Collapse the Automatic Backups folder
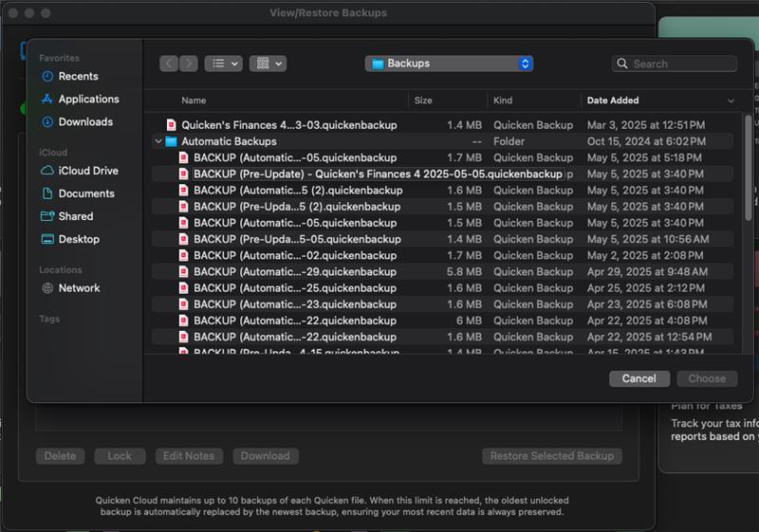Screen dimensions: 759x532 158,141
